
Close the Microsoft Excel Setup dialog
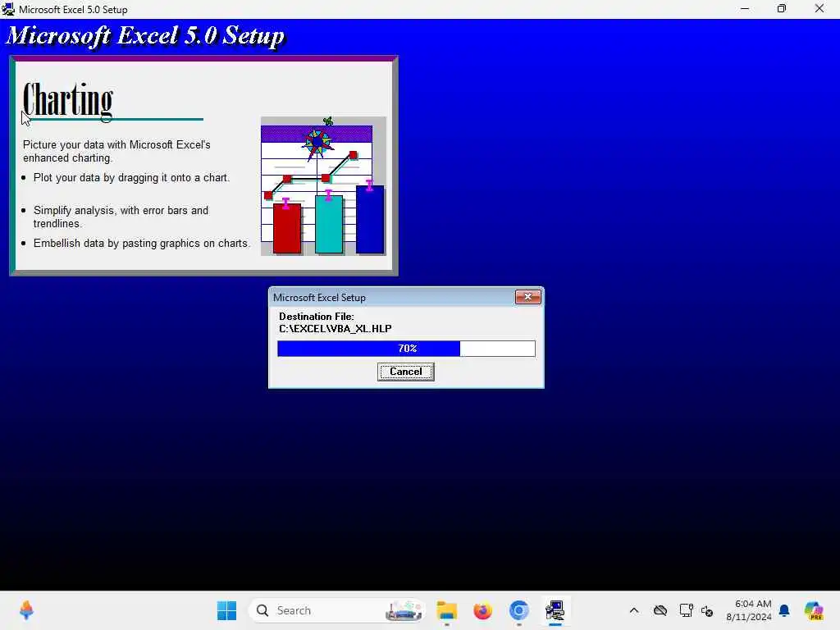click(527, 297)
